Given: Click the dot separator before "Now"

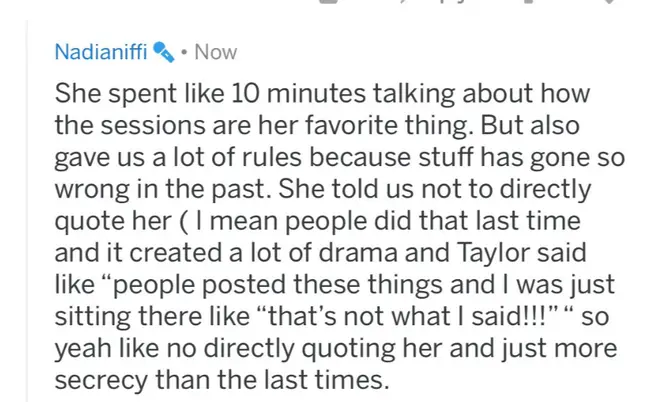Looking at the screenshot, I should click(184, 53).
